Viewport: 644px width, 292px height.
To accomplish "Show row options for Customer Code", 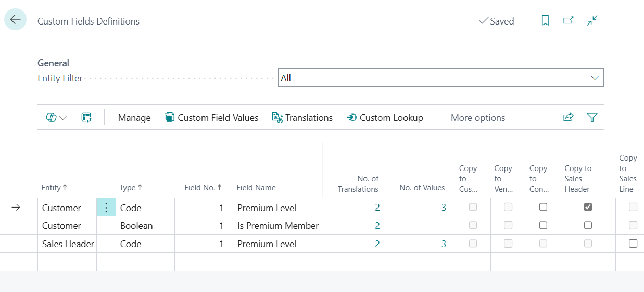I will [x=106, y=208].
